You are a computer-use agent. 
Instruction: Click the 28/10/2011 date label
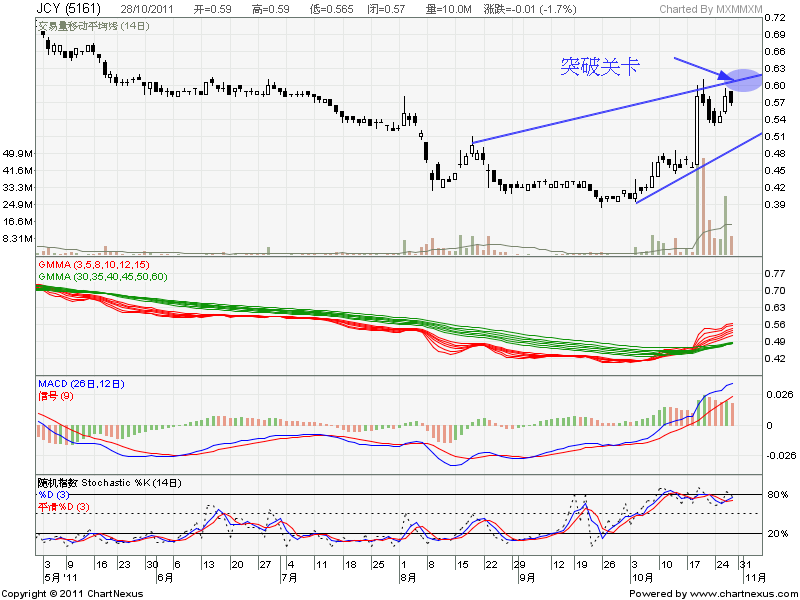coord(149,9)
